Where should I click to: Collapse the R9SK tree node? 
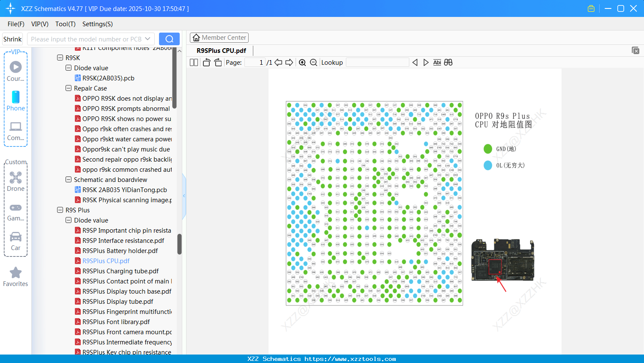(60, 58)
